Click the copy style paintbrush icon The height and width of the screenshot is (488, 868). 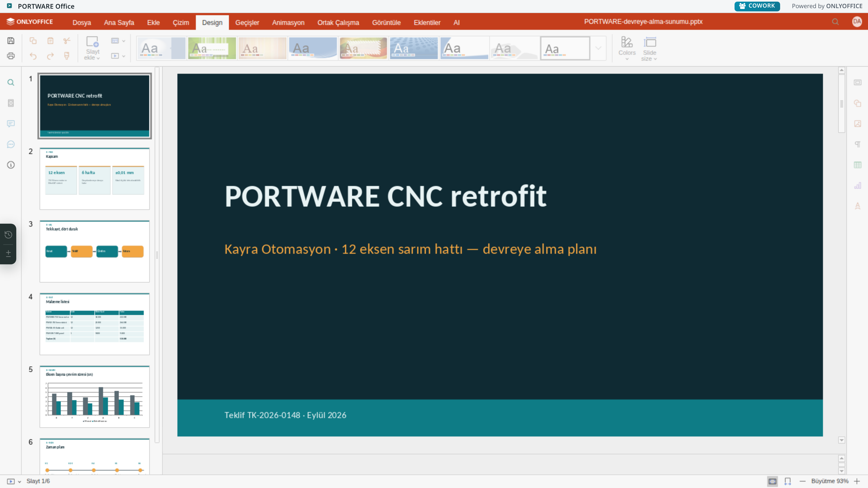(x=67, y=56)
